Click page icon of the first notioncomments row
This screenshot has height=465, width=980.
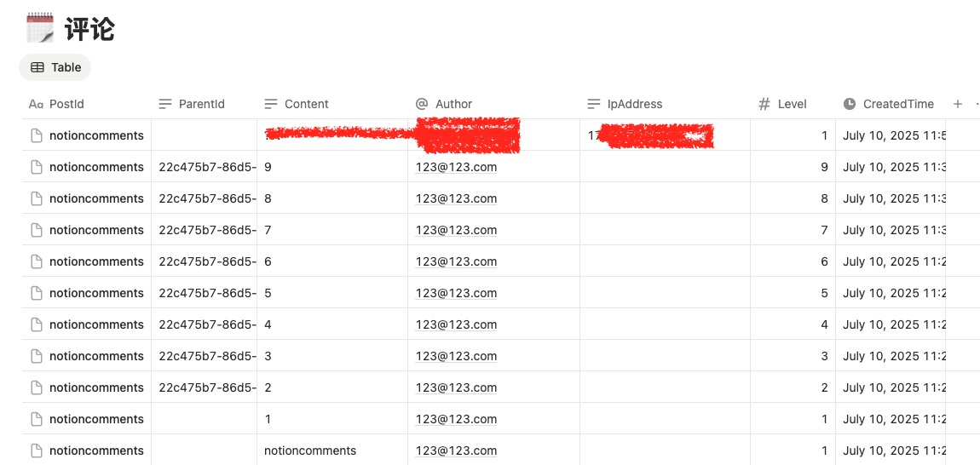pyautogui.click(x=36, y=135)
